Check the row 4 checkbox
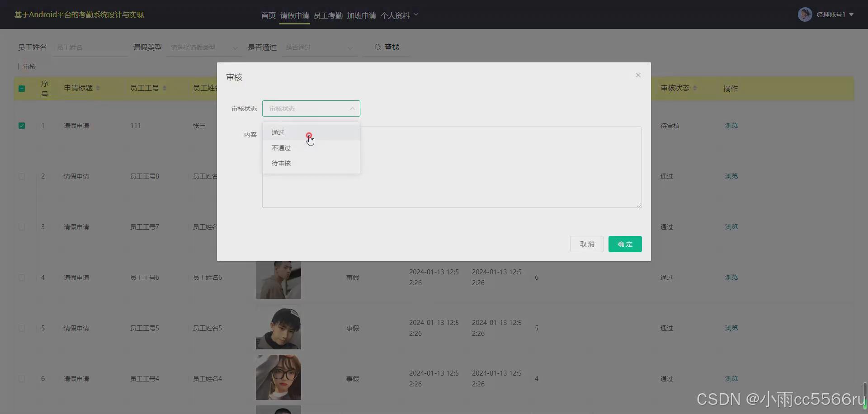The height and width of the screenshot is (414, 868). click(x=22, y=278)
